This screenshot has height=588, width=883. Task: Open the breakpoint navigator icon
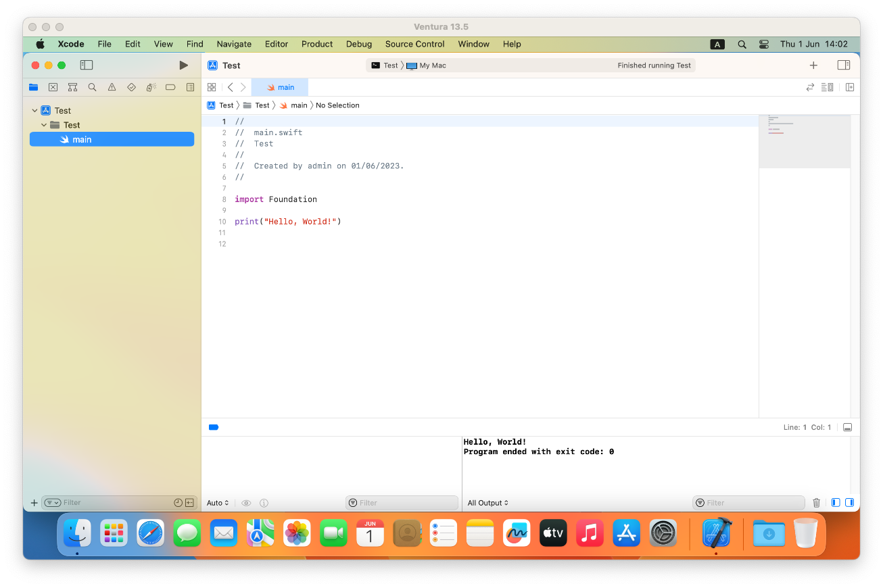point(170,87)
